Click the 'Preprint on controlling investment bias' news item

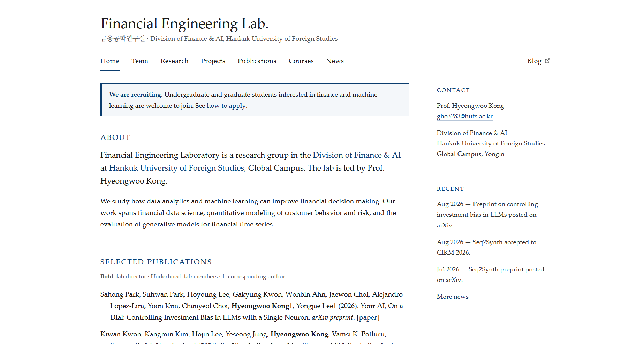tap(487, 215)
